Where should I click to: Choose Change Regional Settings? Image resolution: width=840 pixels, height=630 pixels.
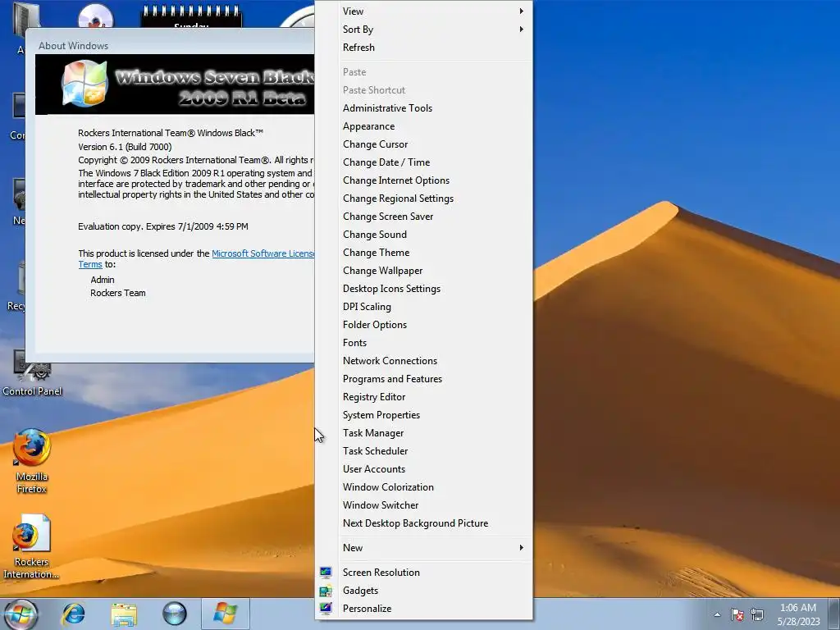424,199
